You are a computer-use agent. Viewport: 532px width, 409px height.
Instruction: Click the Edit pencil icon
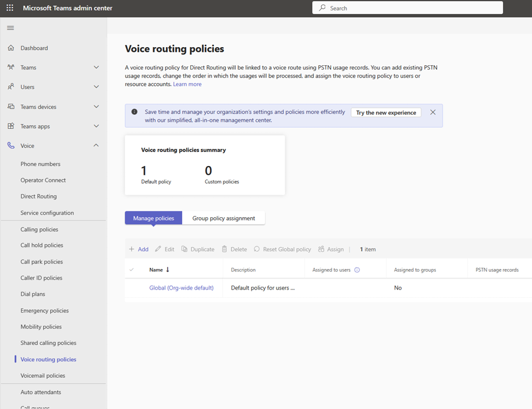click(158, 249)
